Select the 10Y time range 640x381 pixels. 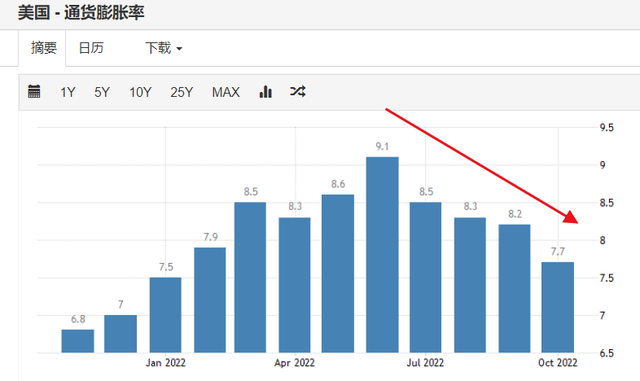click(x=140, y=92)
